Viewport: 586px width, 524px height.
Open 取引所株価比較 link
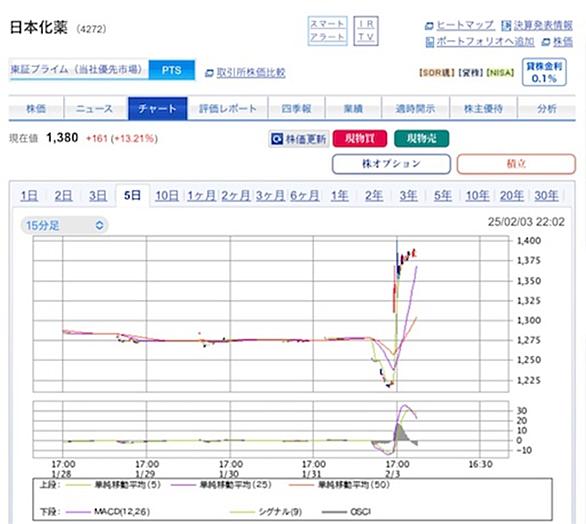tap(251, 73)
